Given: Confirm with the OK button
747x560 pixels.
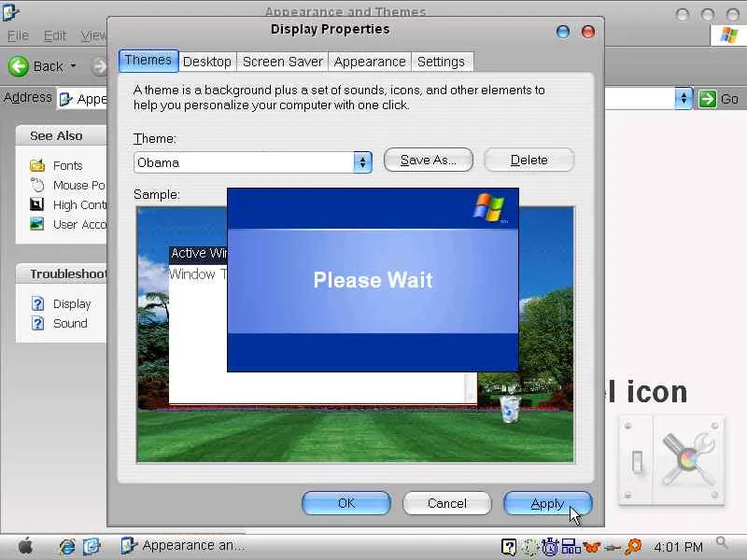Looking at the screenshot, I should pos(346,503).
